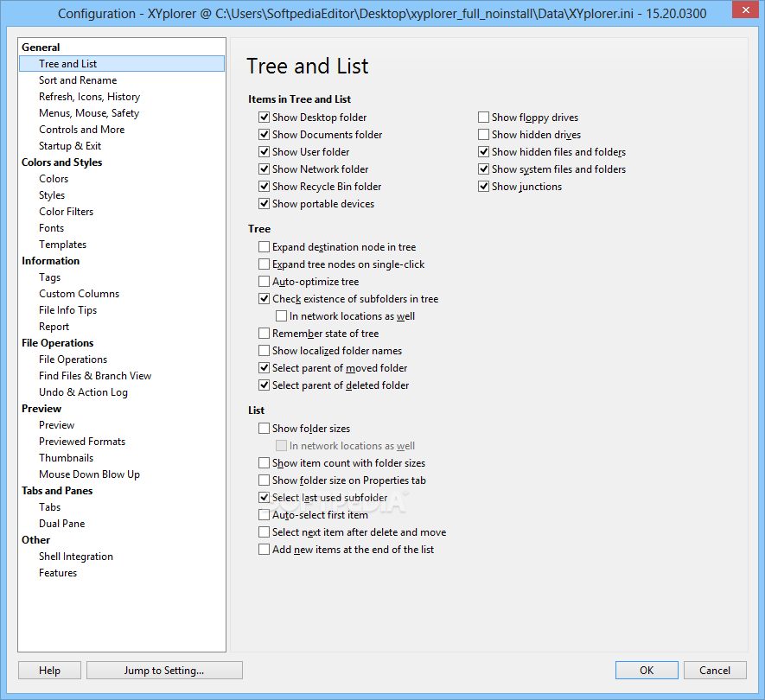Select Startup & Exit category
Image resolution: width=765 pixels, height=700 pixels.
(x=70, y=146)
